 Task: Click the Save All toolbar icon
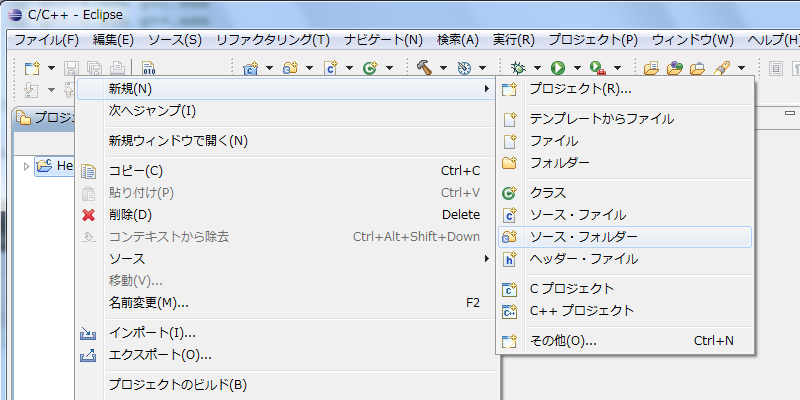point(94,68)
